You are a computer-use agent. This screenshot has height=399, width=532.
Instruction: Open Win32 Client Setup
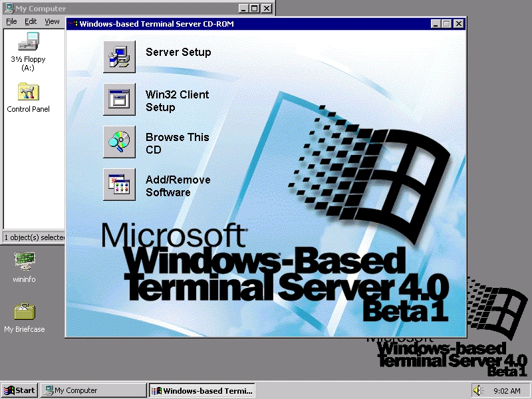coord(120,99)
